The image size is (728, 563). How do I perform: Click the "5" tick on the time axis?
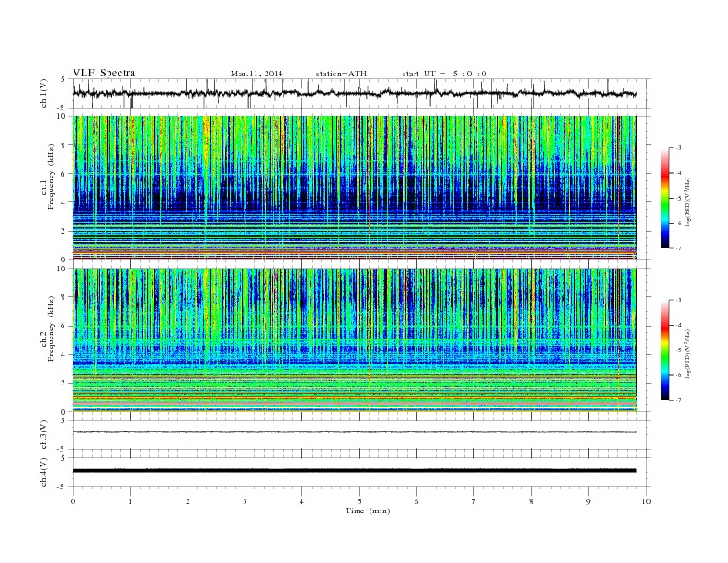coord(359,501)
